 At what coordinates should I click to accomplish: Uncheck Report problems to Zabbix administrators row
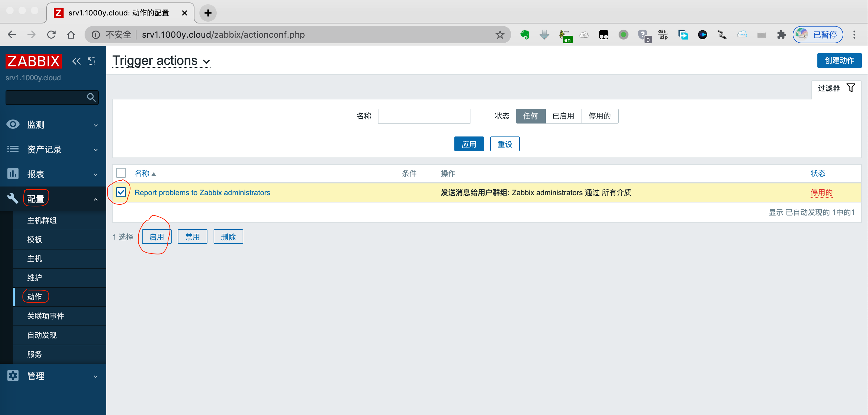pos(121,192)
